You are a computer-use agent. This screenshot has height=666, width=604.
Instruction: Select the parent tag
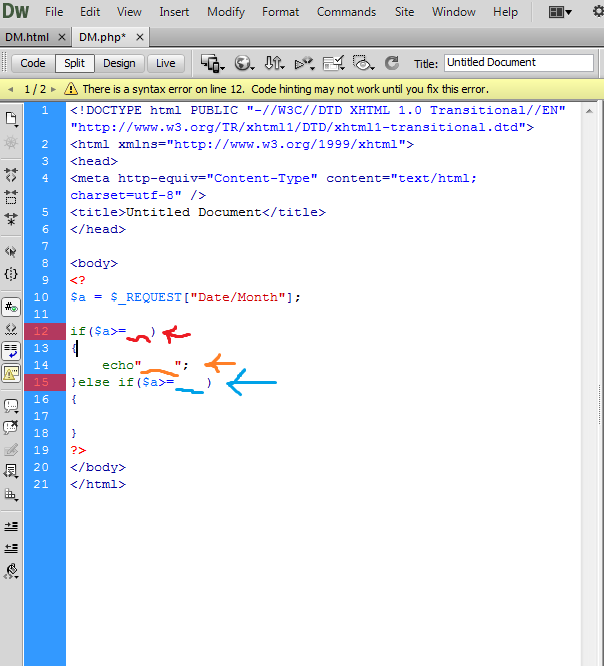[x=11, y=252]
